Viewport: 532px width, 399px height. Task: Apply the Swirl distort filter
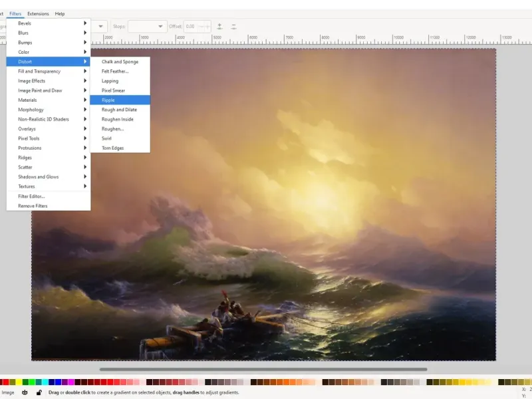[120, 138]
